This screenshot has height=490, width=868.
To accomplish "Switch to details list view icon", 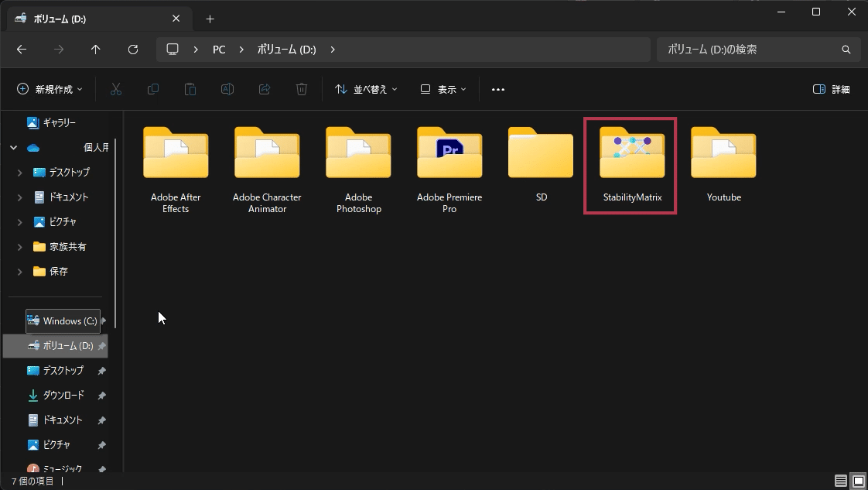I will pyautogui.click(x=840, y=481).
